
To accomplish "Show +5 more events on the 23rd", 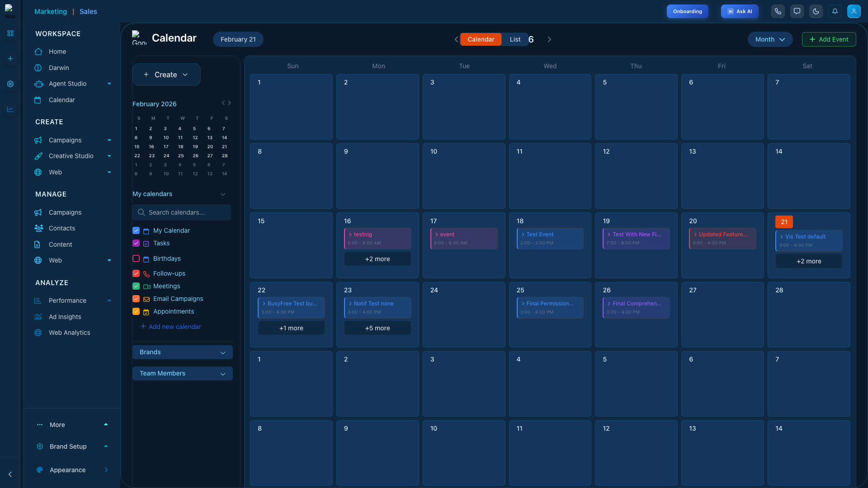I will (x=377, y=328).
